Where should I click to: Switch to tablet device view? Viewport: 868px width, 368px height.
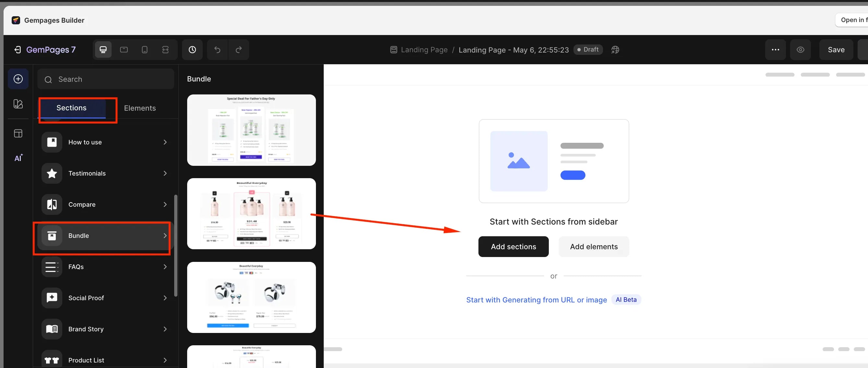pos(124,50)
